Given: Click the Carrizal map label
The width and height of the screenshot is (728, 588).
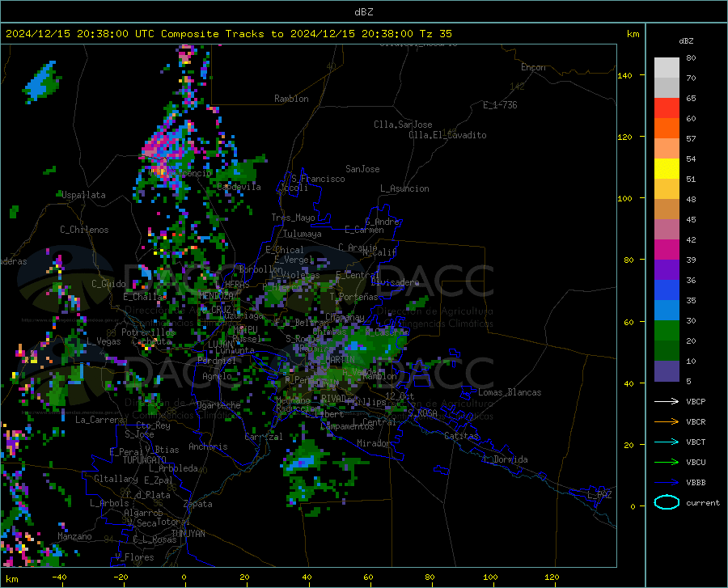Looking at the screenshot, I should [x=264, y=437].
